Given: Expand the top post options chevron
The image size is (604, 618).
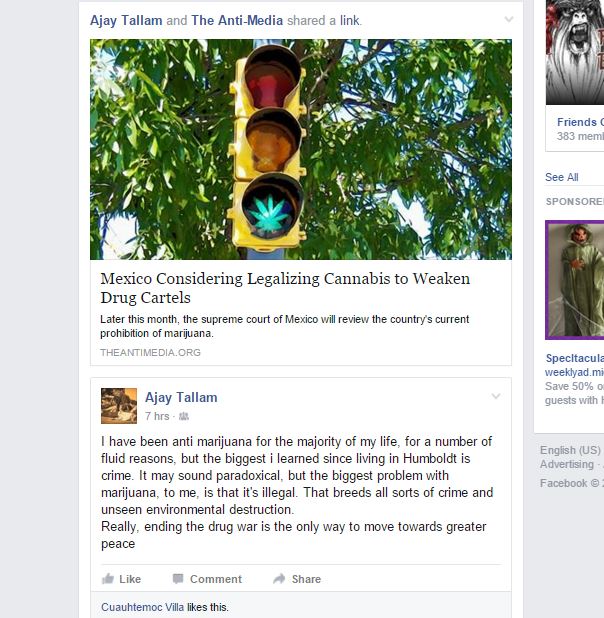Looking at the screenshot, I should [509, 19].
